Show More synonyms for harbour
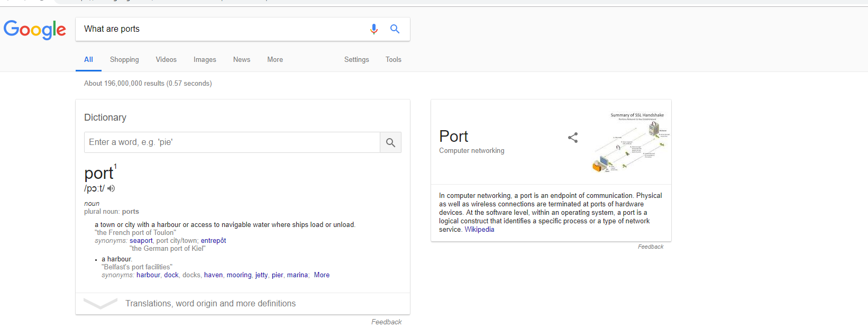This screenshot has height=336, width=868. tap(322, 275)
